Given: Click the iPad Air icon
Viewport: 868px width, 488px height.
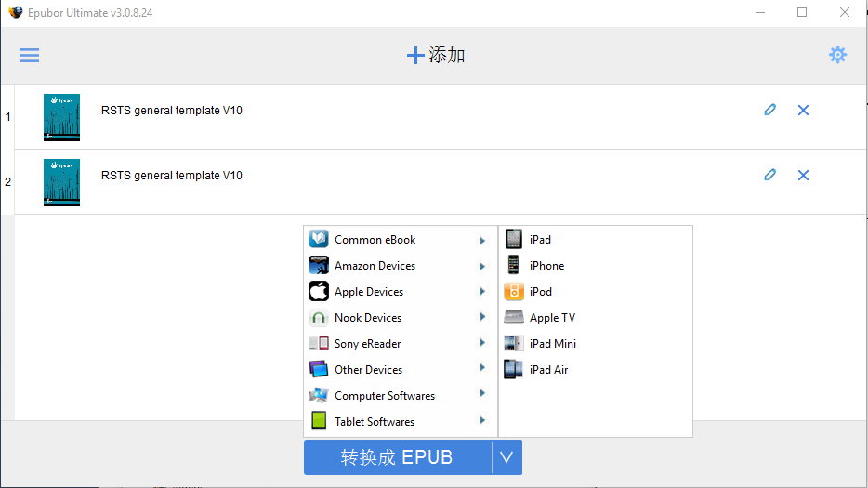Looking at the screenshot, I should point(513,369).
